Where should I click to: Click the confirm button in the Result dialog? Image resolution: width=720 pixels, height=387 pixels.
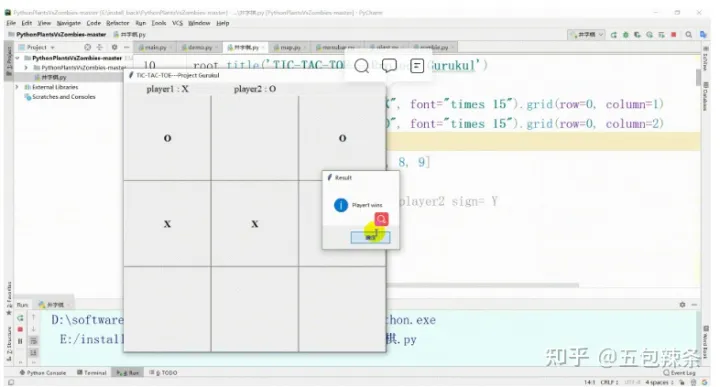[370, 237]
